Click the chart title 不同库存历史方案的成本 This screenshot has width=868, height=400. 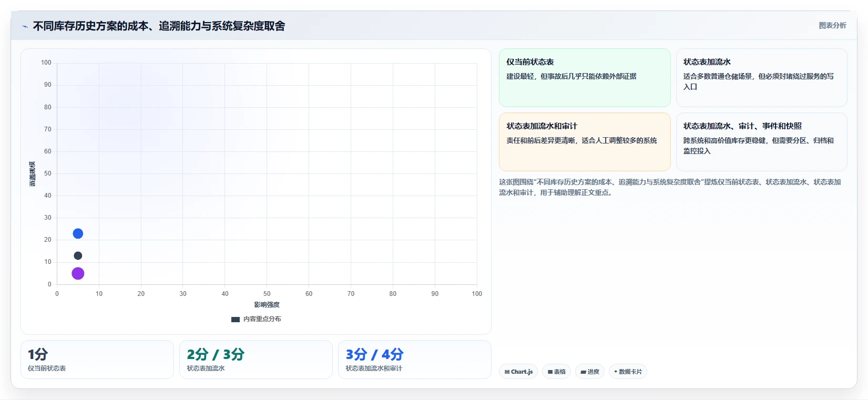point(159,26)
